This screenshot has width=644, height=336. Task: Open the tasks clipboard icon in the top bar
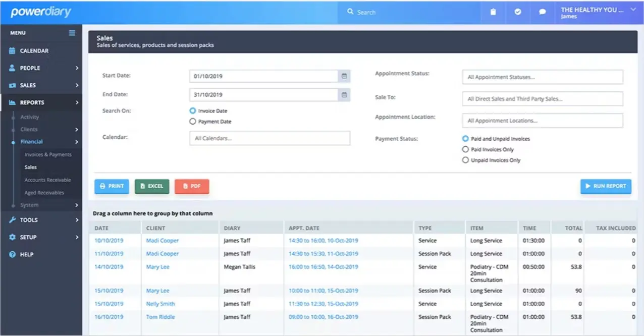[493, 12]
